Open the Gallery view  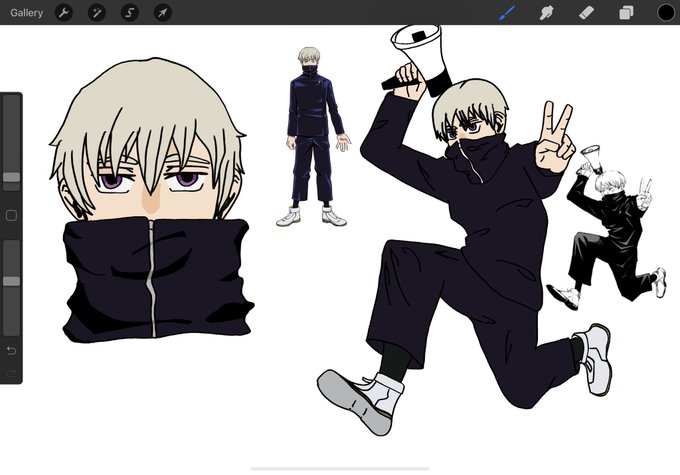(26, 13)
